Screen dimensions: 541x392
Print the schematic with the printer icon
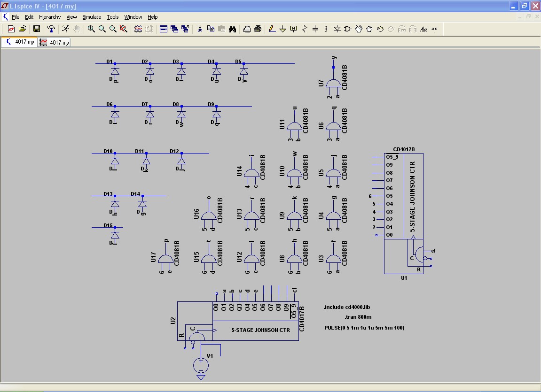click(x=258, y=29)
